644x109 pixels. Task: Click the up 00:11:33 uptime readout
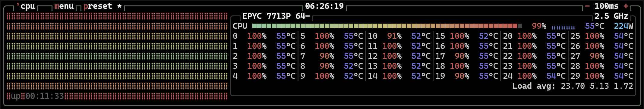(37, 96)
